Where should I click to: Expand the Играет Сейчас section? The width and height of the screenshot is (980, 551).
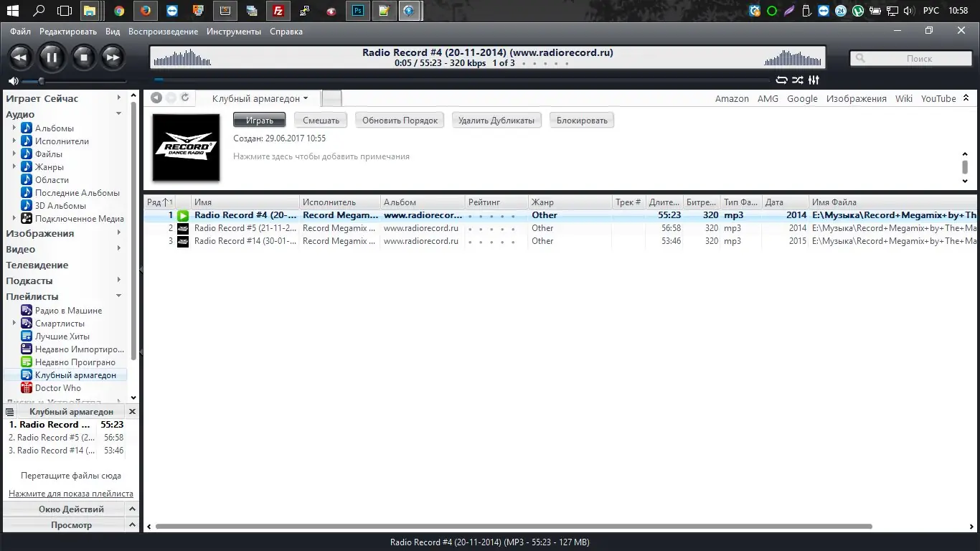point(119,98)
